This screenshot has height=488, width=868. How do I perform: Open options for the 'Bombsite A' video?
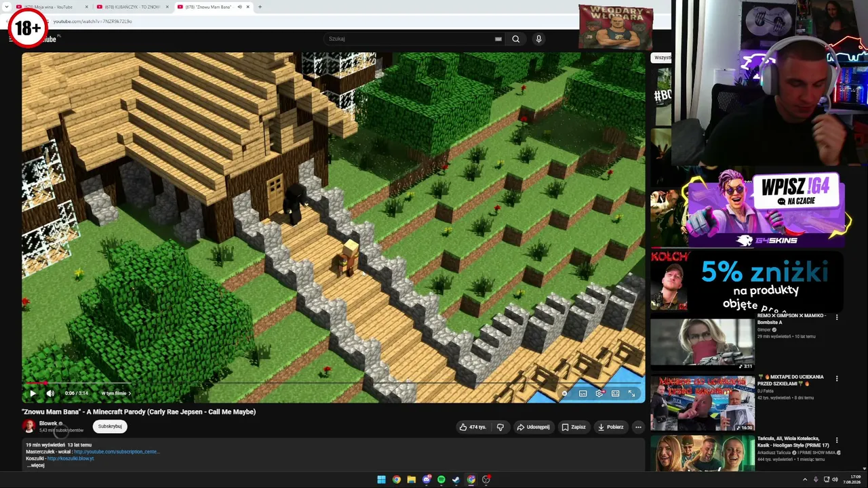(837, 317)
